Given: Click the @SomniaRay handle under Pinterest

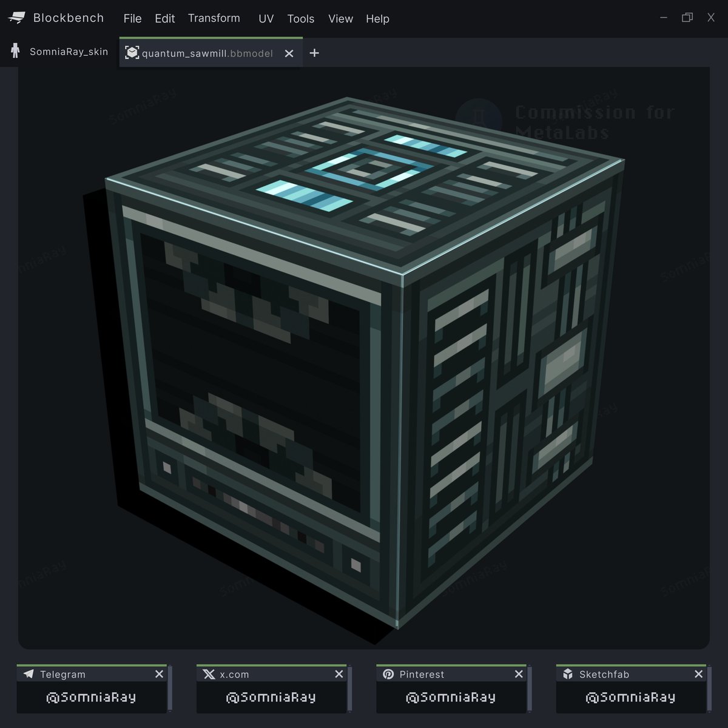Looking at the screenshot, I should [451, 697].
